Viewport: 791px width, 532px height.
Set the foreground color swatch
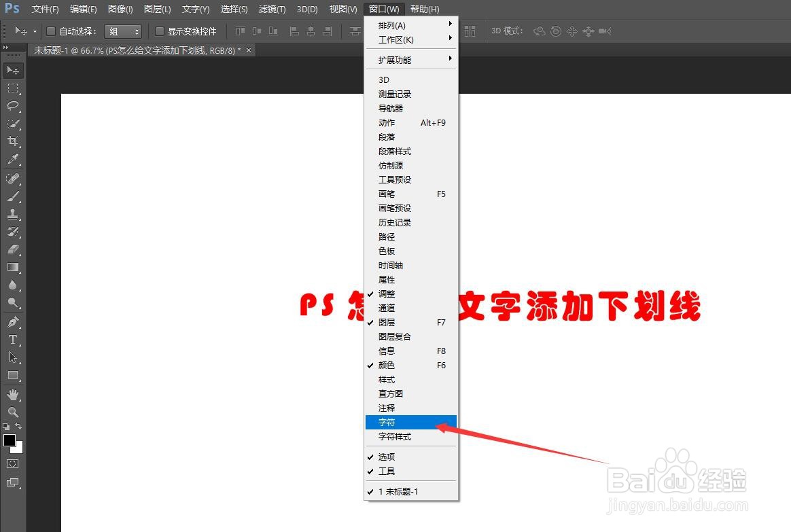[x=10, y=442]
